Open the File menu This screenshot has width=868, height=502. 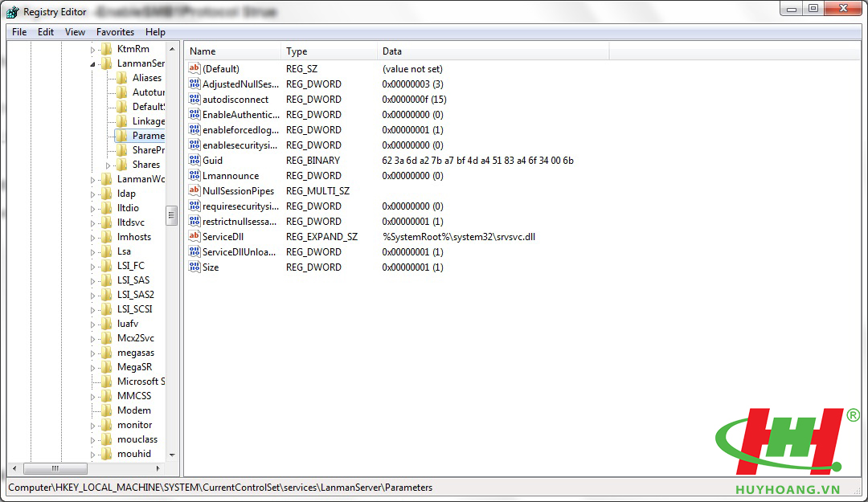click(19, 32)
